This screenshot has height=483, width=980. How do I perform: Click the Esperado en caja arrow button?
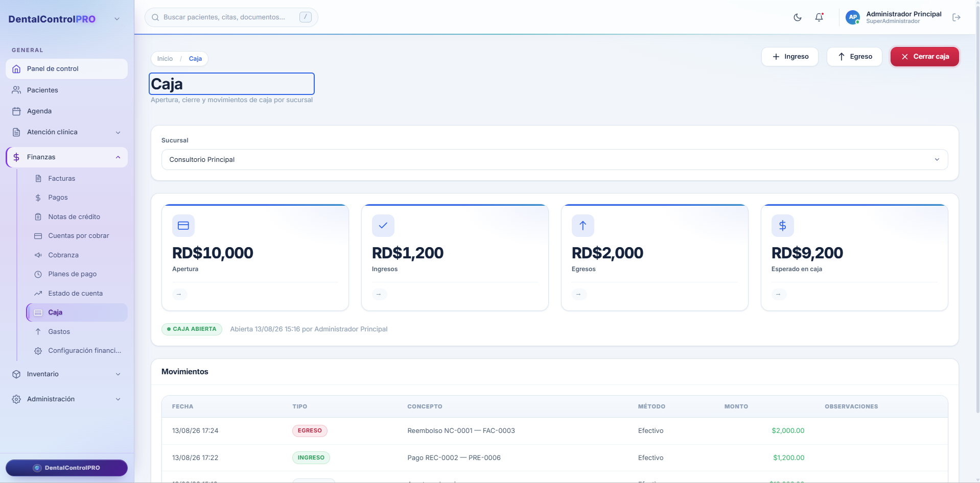click(x=779, y=294)
